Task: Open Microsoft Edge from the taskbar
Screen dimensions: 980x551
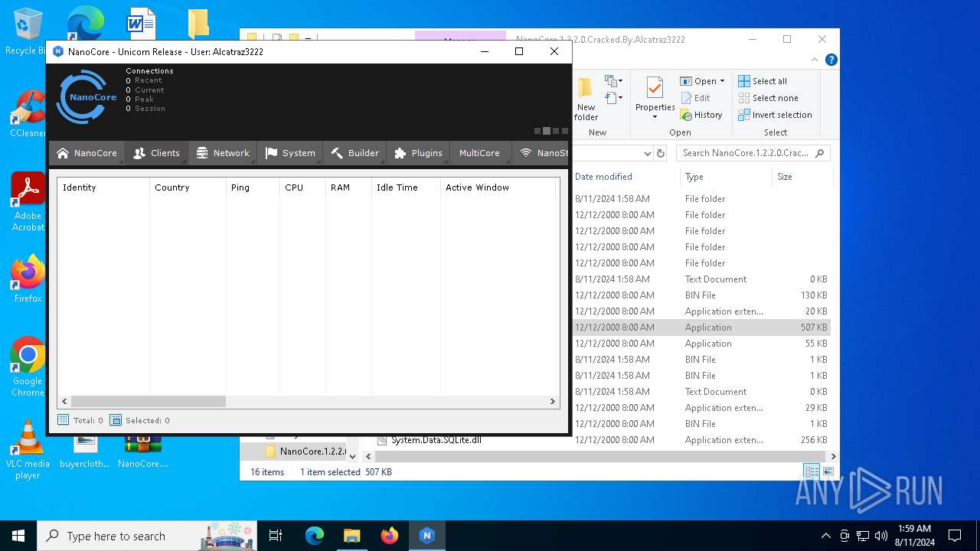Action: (315, 536)
